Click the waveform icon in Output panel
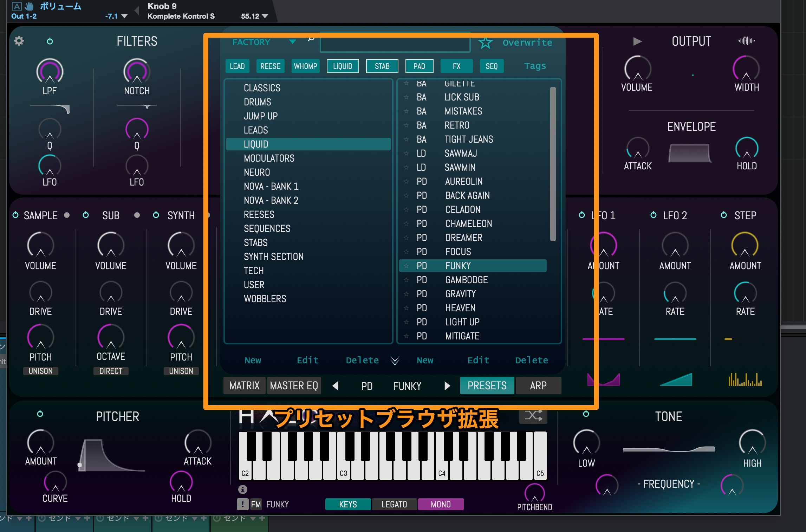 pyautogui.click(x=746, y=41)
